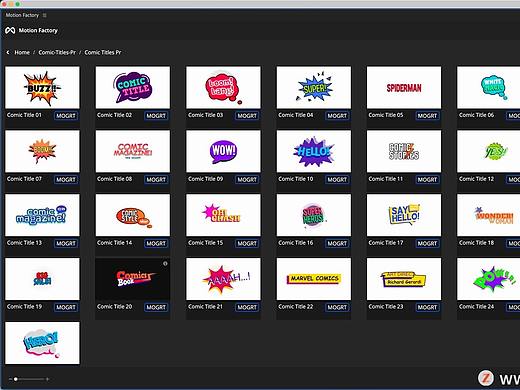
Task: Click MOGRT button for Comic Title 16
Action: [337, 243]
